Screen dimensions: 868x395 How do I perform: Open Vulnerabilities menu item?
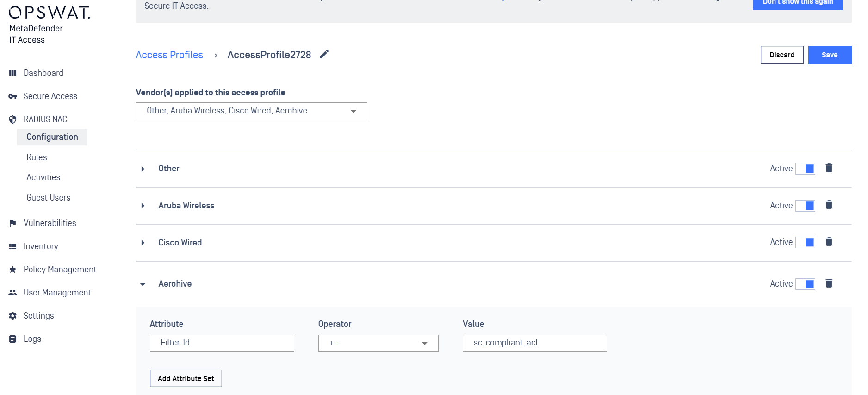coord(50,223)
